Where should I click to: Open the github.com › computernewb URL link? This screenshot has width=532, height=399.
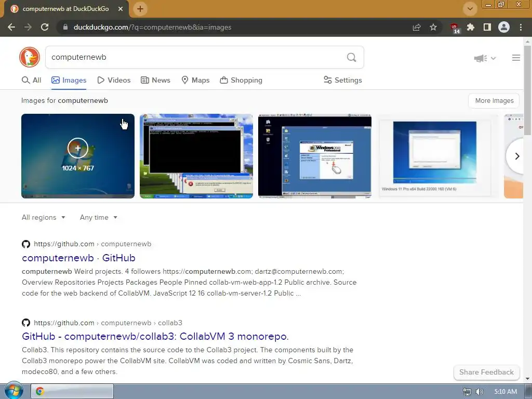point(92,244)
